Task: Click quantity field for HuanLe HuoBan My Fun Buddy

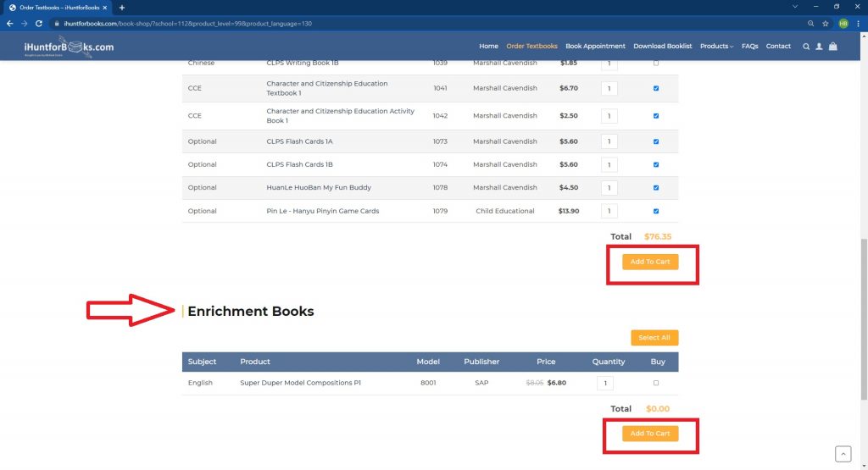Action: click(x=609, y=188)
